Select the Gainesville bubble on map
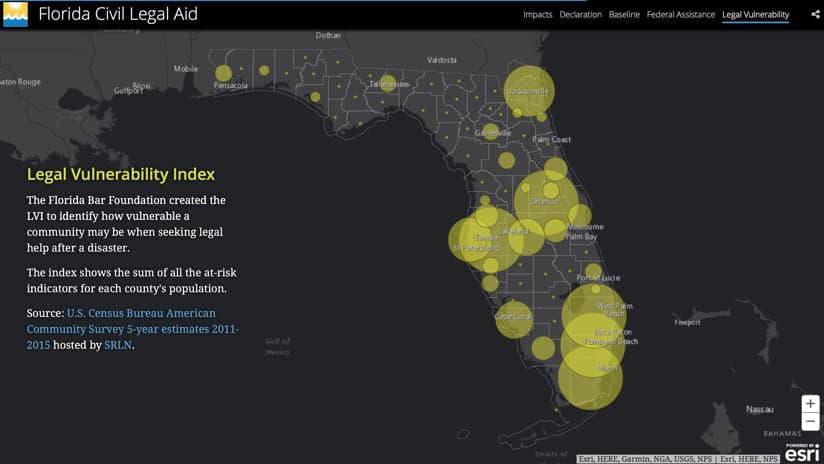 [x=491, y=132]
